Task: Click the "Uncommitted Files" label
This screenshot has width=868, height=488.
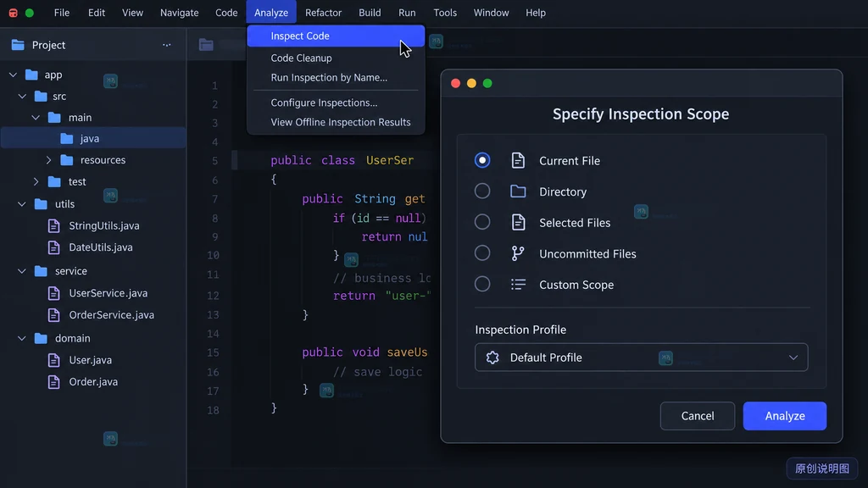Action: (588, 253)
